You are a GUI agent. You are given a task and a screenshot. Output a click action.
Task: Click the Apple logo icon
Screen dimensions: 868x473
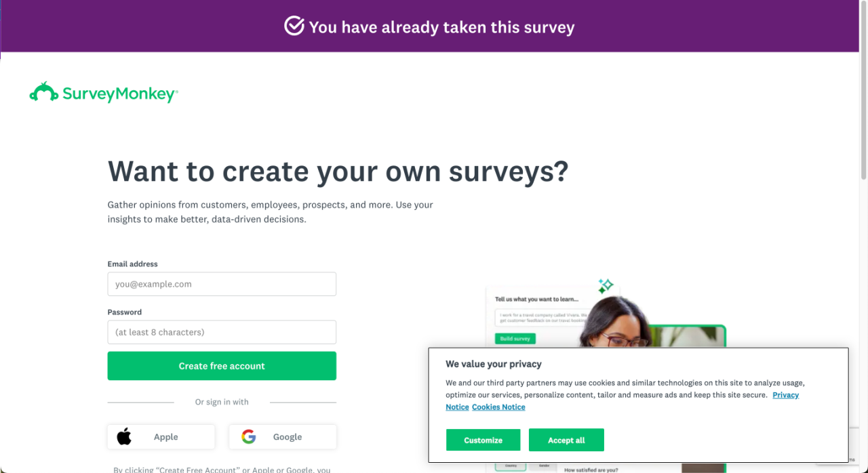pos(124,436)
